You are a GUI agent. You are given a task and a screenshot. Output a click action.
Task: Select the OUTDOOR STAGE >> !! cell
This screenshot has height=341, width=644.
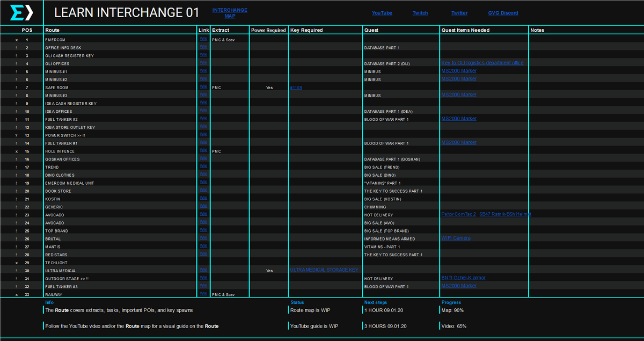[67, 279]
